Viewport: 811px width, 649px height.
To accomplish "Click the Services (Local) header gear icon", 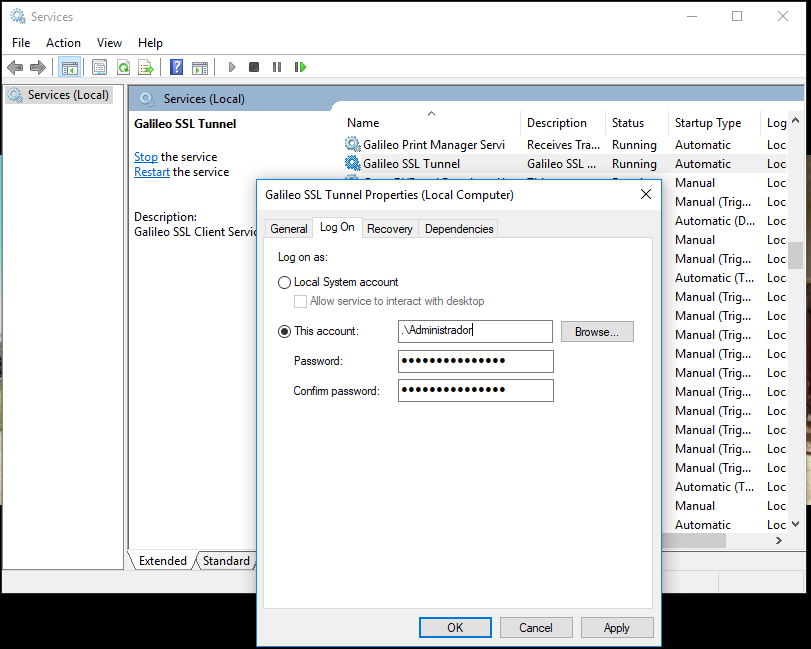I will [147, 99].
